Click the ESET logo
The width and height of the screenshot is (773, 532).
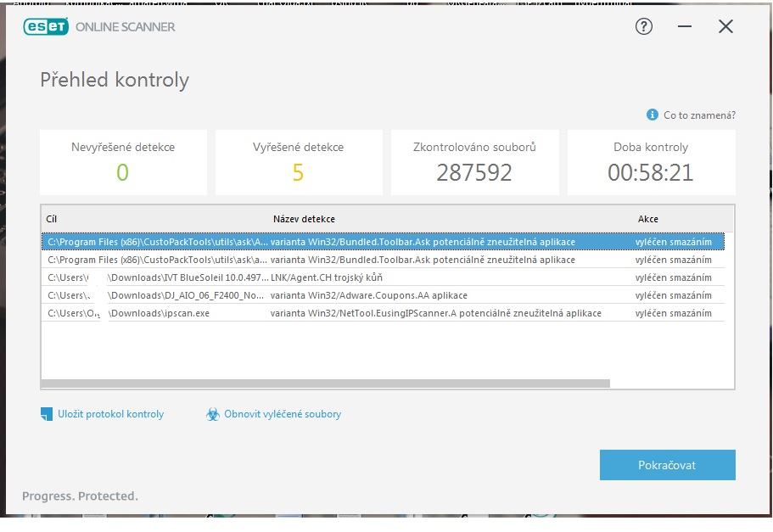tap(46, 26)
